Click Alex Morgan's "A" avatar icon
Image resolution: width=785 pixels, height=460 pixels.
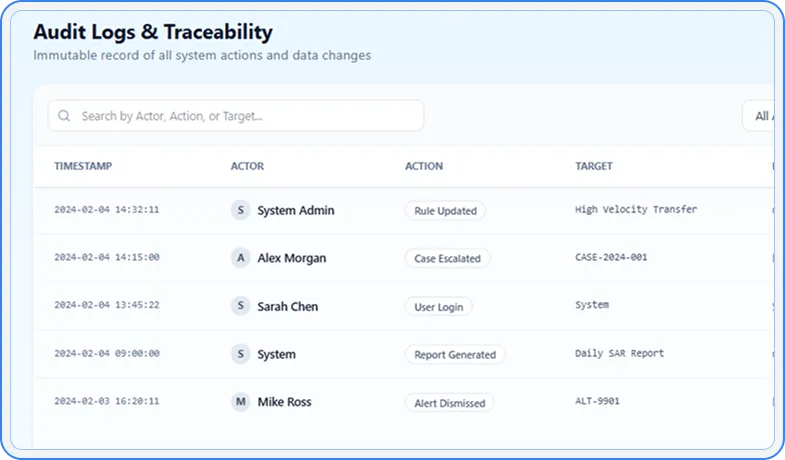click(240, 258)
